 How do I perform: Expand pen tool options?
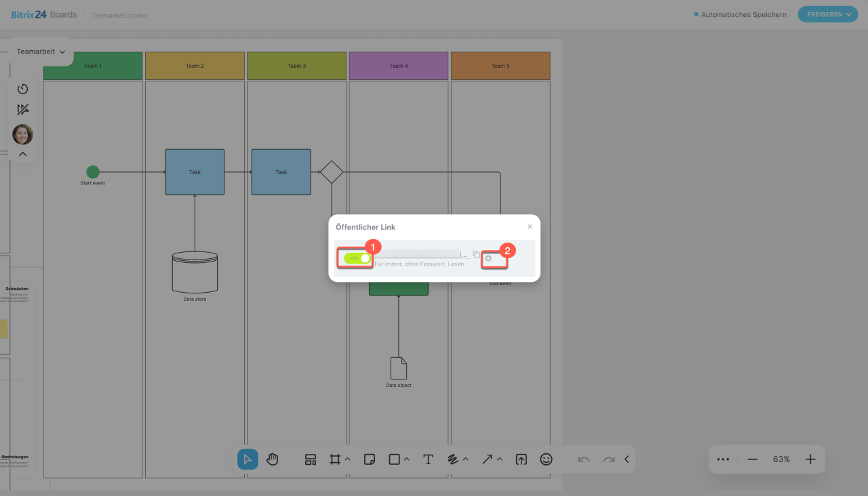tap(465, 459)
